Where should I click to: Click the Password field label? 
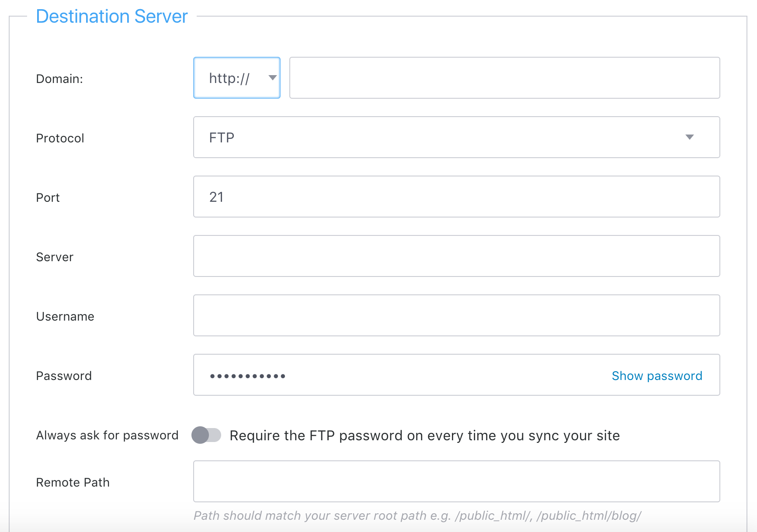click(64, 376)
